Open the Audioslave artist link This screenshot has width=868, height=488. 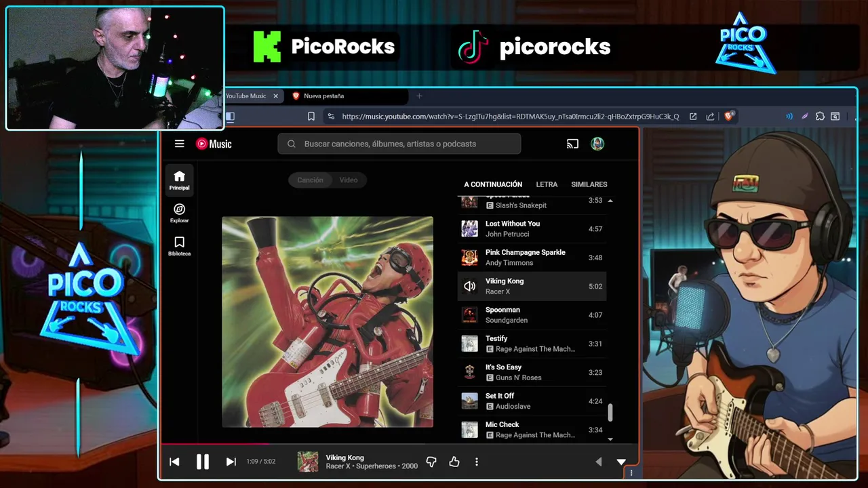pos(513,406)
